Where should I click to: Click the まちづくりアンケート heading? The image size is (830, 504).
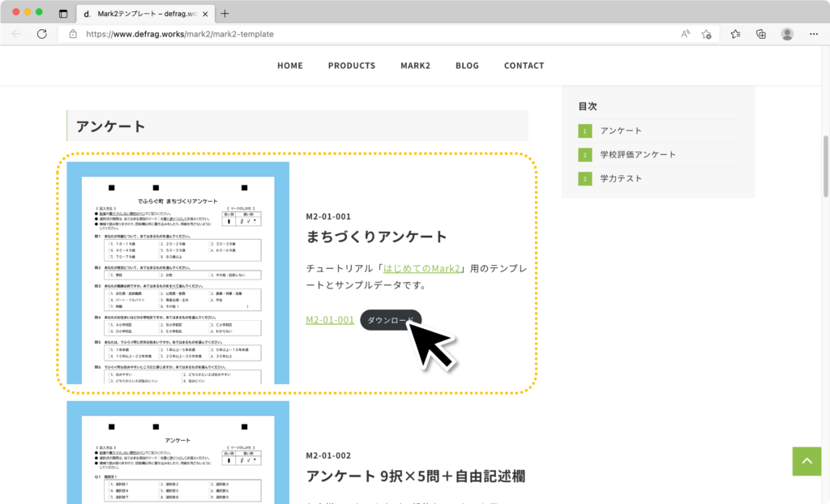click(376, 236)
